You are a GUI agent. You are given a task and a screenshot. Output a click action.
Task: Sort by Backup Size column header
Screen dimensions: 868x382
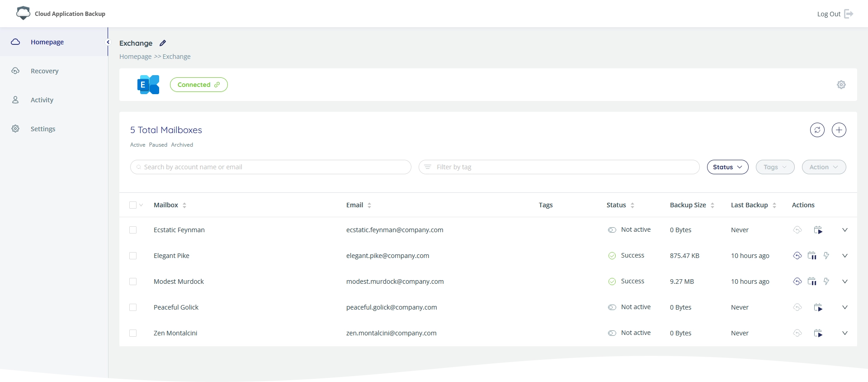click(692, 205)
